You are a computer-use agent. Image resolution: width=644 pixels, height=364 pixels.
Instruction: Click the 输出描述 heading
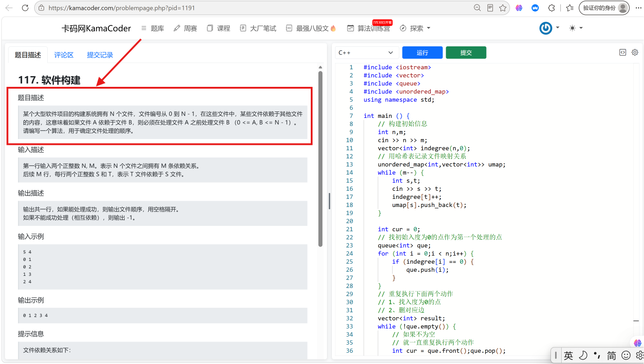tap(31, 193)
